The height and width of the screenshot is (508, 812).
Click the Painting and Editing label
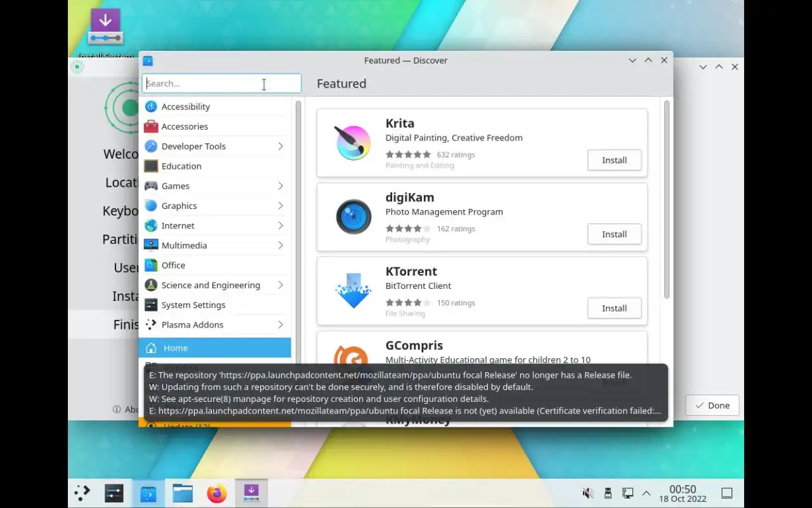click(x=419, y=165)
